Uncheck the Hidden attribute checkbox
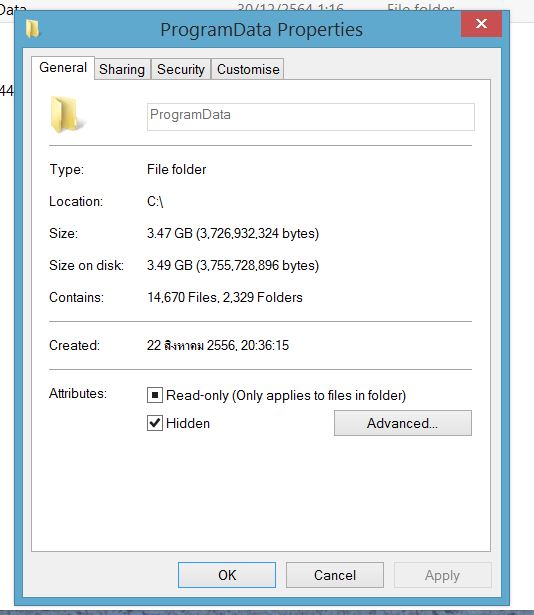 point(155,423)
